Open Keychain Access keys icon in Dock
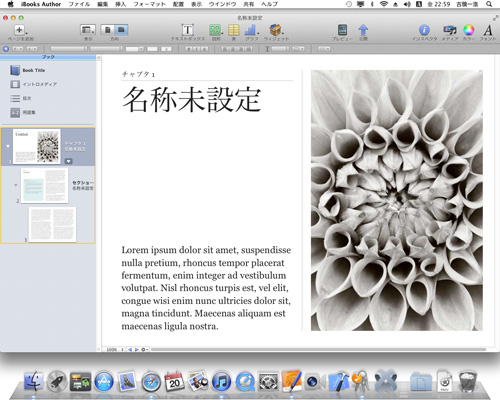 point(360,381)
